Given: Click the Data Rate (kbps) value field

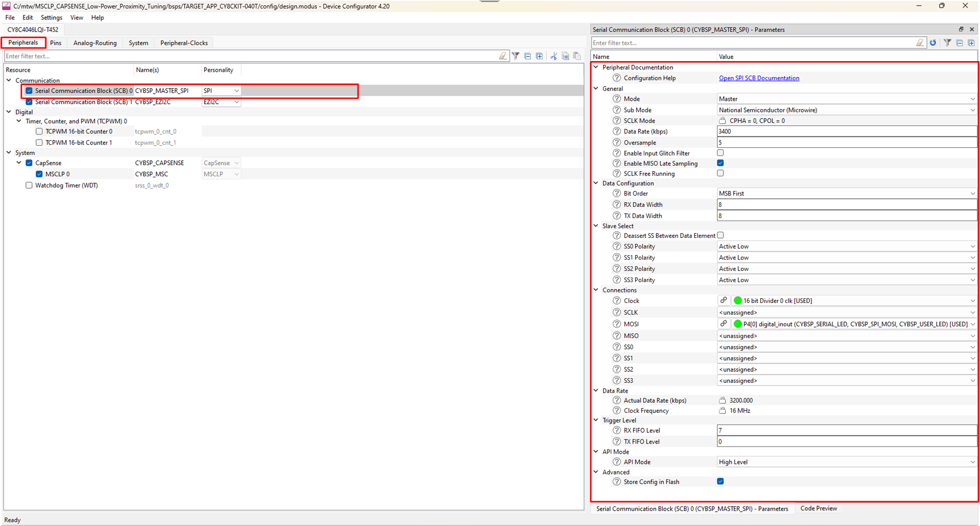Looking at the screenshot, I should tap(847, 131).
